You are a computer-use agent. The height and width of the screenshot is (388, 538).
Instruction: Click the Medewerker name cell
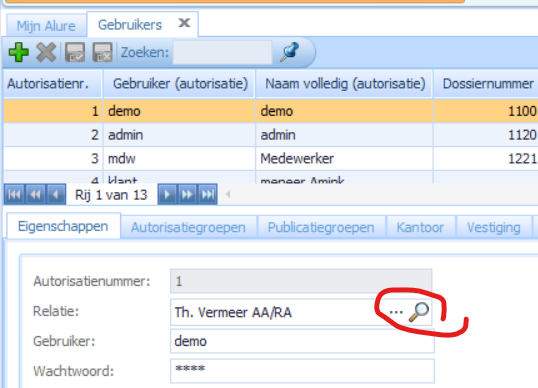pyautogui.click(x=344, y=158)
